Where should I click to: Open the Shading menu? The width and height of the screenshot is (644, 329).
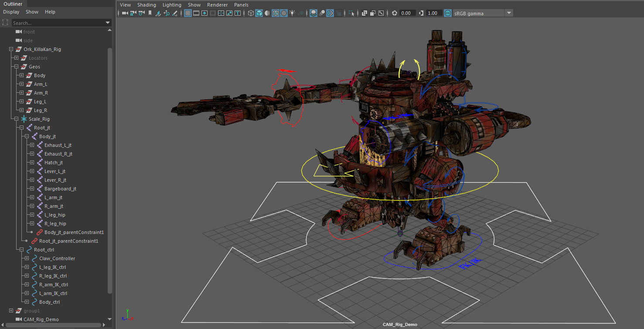(x=147, y=4)
